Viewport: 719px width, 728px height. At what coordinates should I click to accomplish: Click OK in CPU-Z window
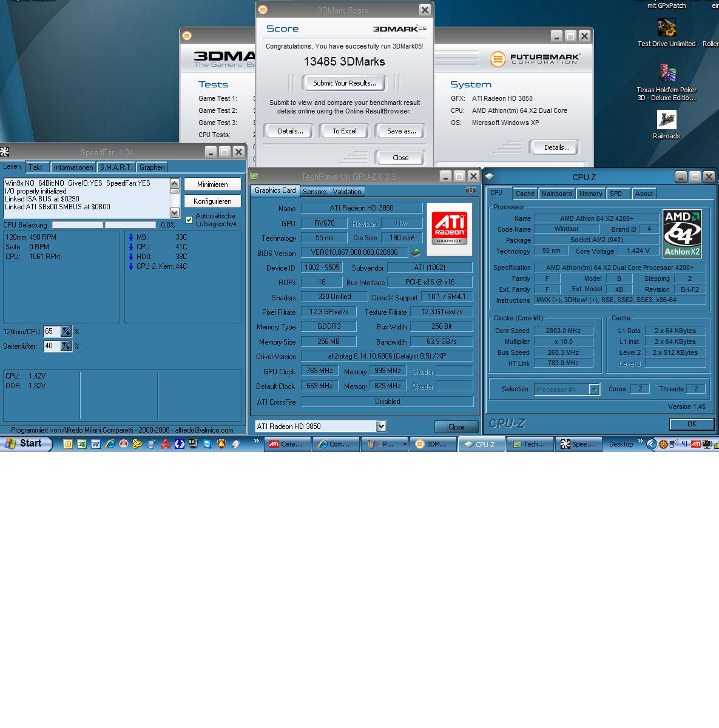click(692, 423)
